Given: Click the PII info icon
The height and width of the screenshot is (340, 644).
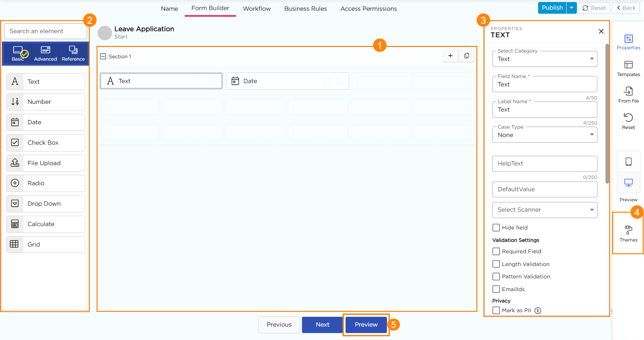Looking at the screenshot, I should click(538, 311).
